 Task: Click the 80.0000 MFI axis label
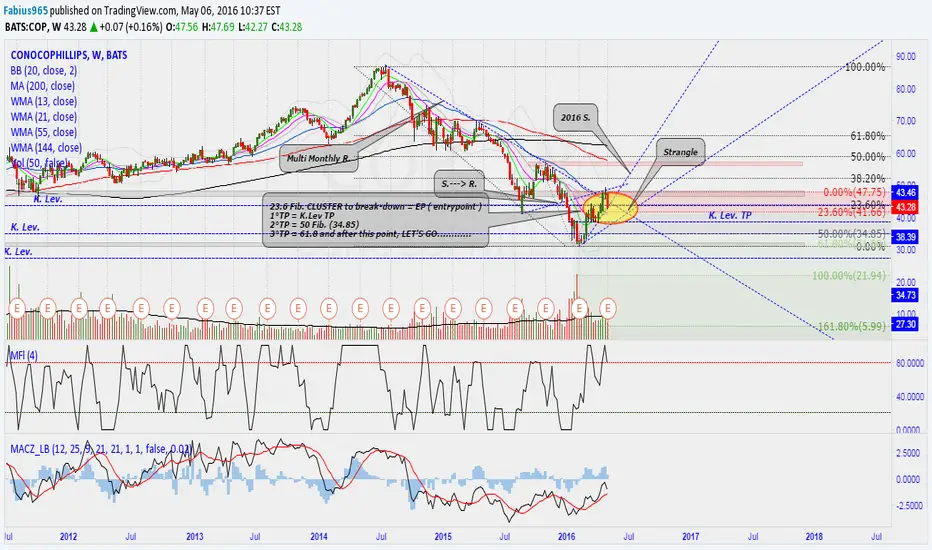click(x=909, y=363)
